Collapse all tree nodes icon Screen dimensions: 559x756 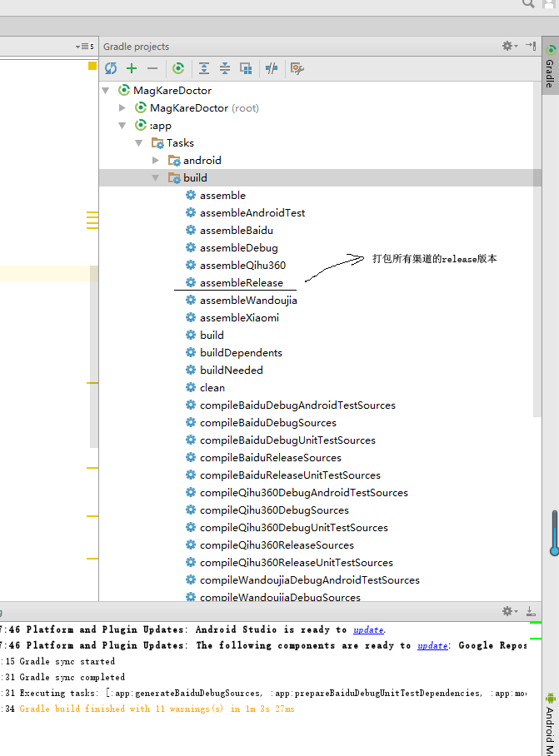point(225,68)
